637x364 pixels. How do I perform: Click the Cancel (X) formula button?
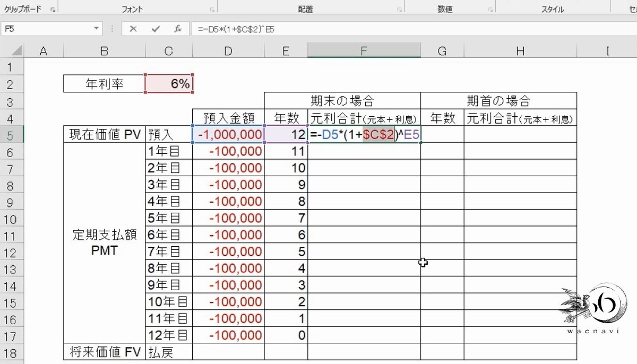coord(133,29)
